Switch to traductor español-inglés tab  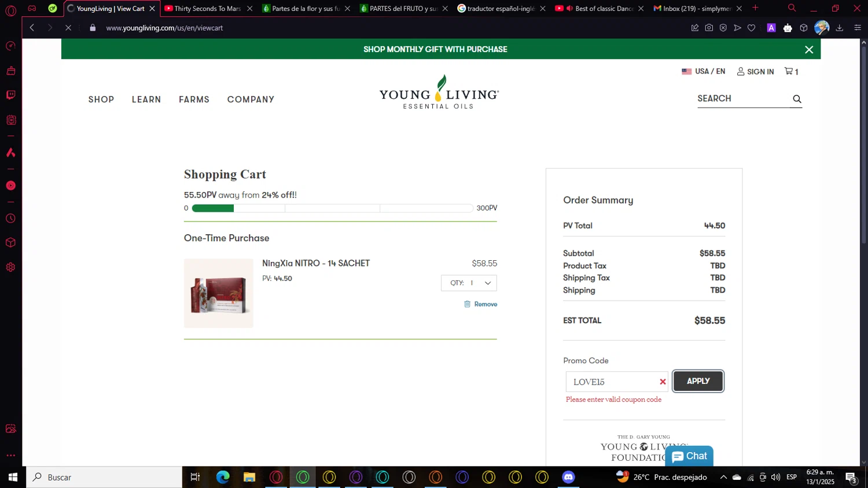pyautogui.click(x=501, y=8)
